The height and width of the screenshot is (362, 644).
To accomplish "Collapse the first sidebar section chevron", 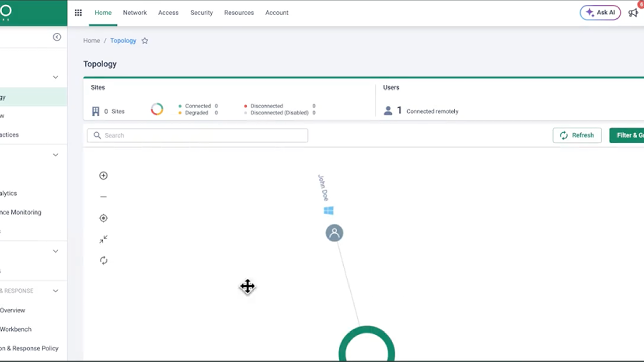I will (56, 77).
